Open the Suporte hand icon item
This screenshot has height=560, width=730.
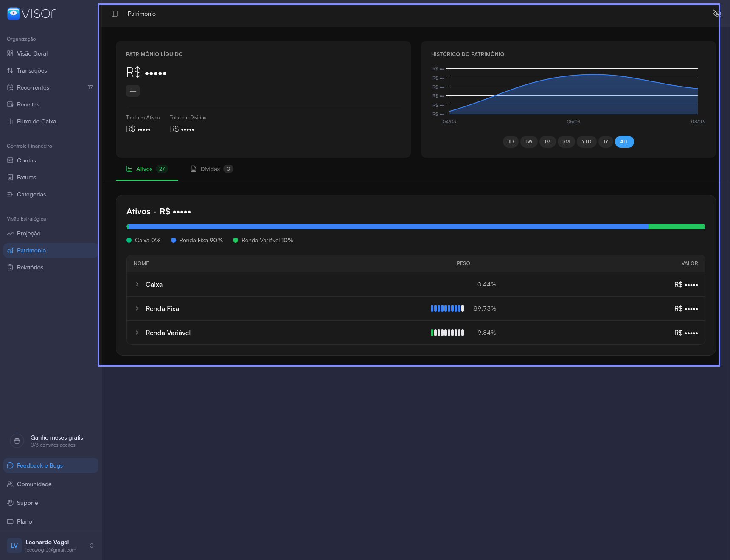click(11, 503)
